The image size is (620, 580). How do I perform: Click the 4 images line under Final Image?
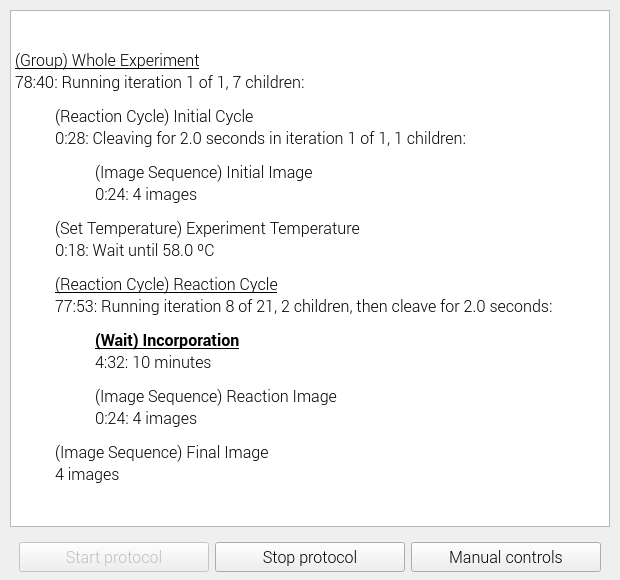tap(87, 474)
